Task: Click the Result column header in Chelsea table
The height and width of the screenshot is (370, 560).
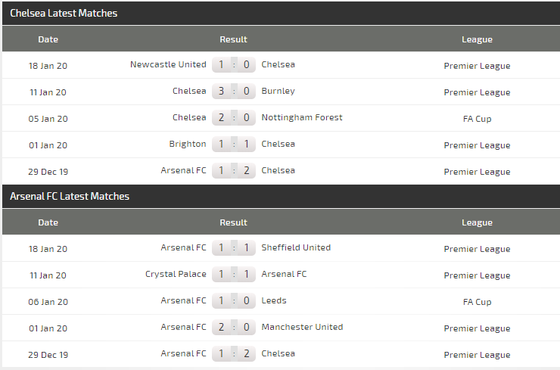Action: (x=233, y=39)
